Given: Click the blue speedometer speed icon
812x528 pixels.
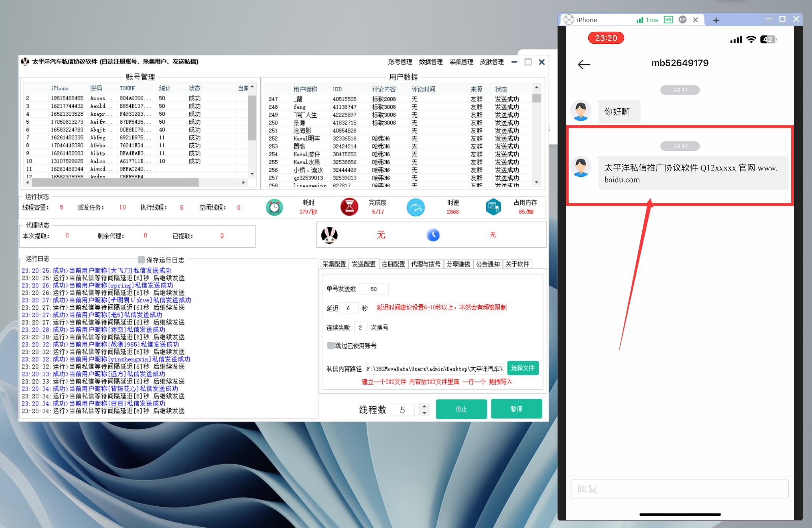Looking at the screenshot, I should [x=415, y=207].
